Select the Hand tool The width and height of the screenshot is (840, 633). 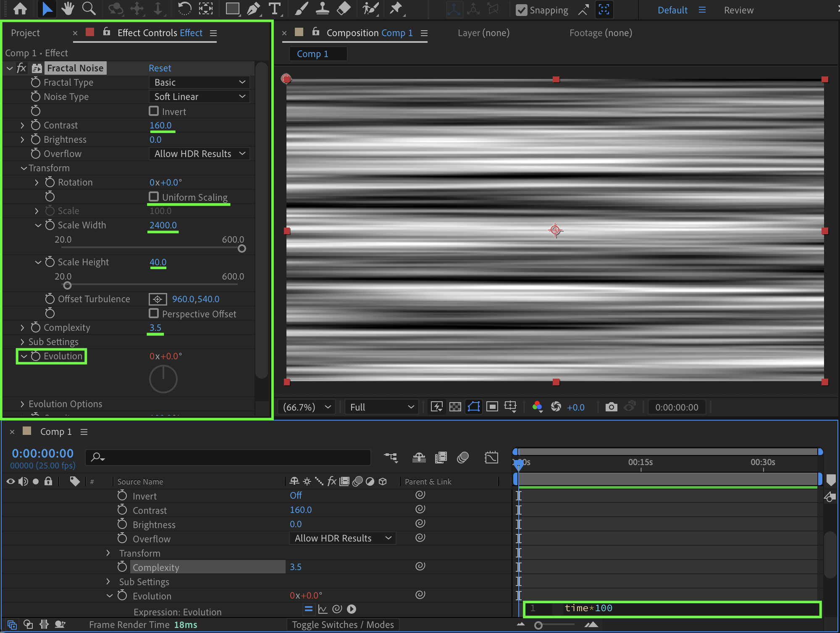click(67, 8)
